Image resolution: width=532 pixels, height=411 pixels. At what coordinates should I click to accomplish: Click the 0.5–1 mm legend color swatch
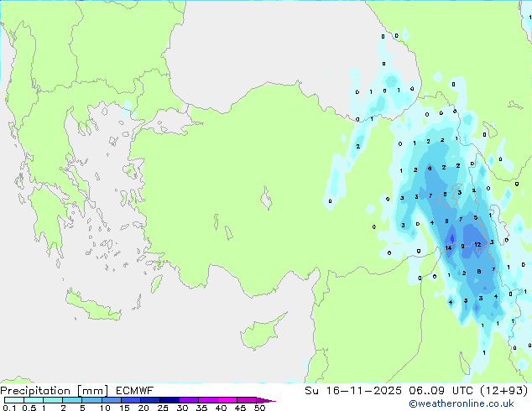click(x=34, y=400)
